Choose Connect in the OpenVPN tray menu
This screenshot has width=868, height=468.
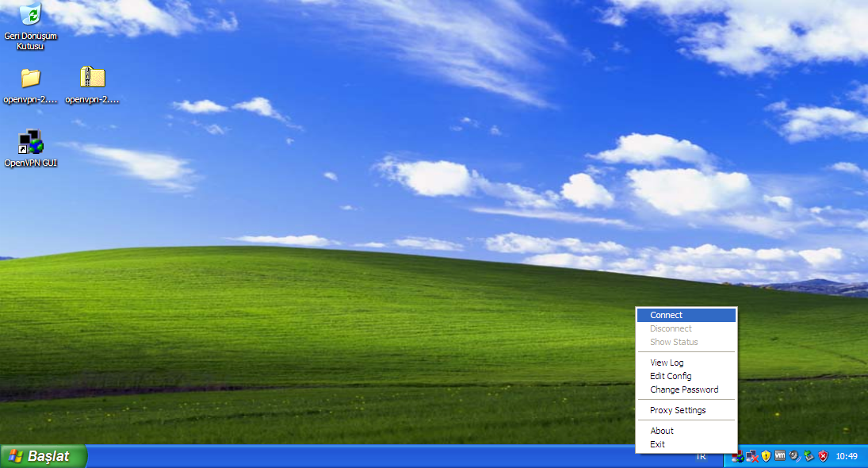[x=686, y=315]
